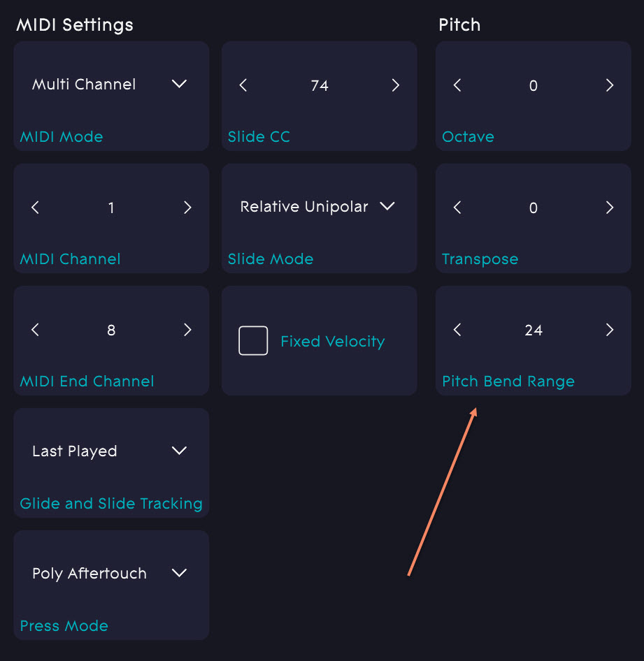644x661 pixels.
Task: Click the Fixed Velocity label
Action: [x=333, y=341]
